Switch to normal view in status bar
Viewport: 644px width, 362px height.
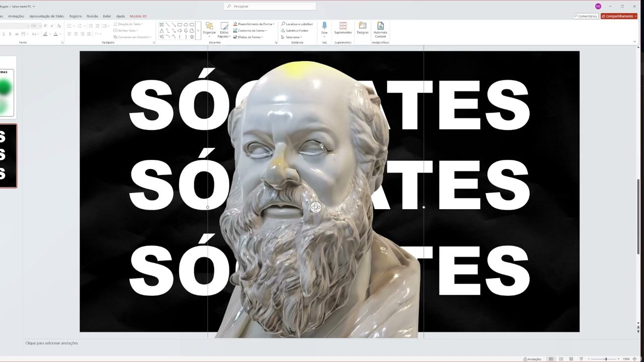pyautogui.click(x=551, y=359)
